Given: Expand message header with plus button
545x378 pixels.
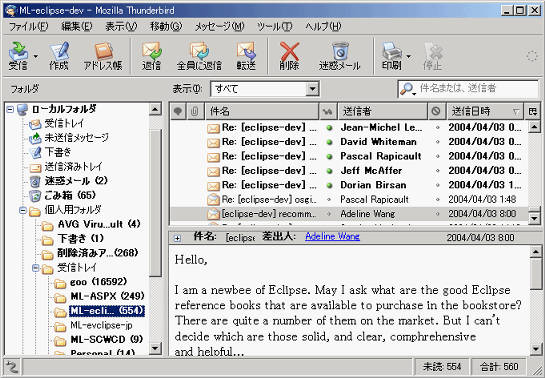Looking at the screenshot, I should 177,238.
